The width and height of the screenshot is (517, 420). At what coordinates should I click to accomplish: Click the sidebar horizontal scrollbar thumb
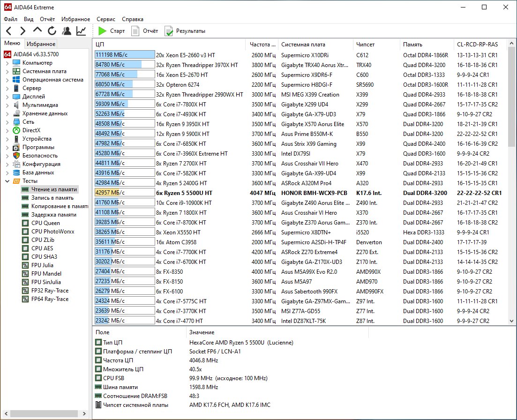pos(45,413)
